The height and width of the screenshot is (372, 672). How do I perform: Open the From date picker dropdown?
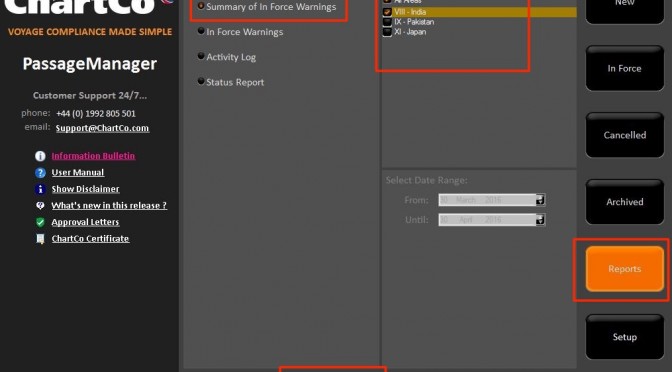point(540,200)
